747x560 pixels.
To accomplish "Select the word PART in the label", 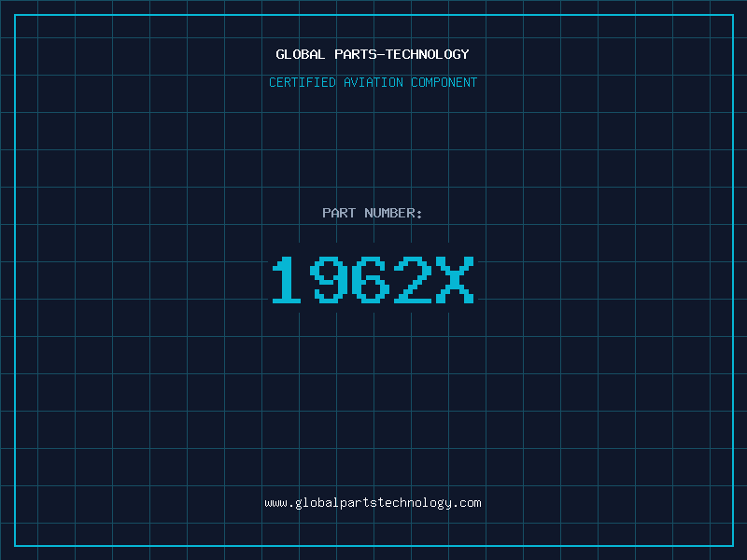I will (x=339, y=213).
